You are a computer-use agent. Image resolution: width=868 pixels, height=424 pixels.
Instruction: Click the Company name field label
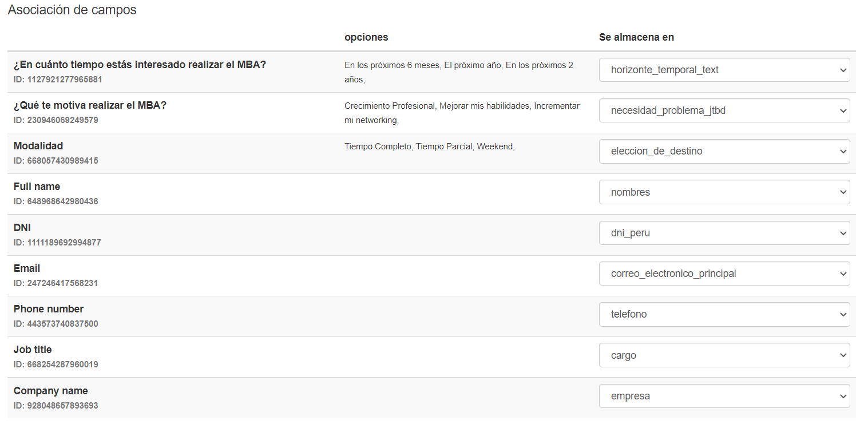click(x=51, y=391)
